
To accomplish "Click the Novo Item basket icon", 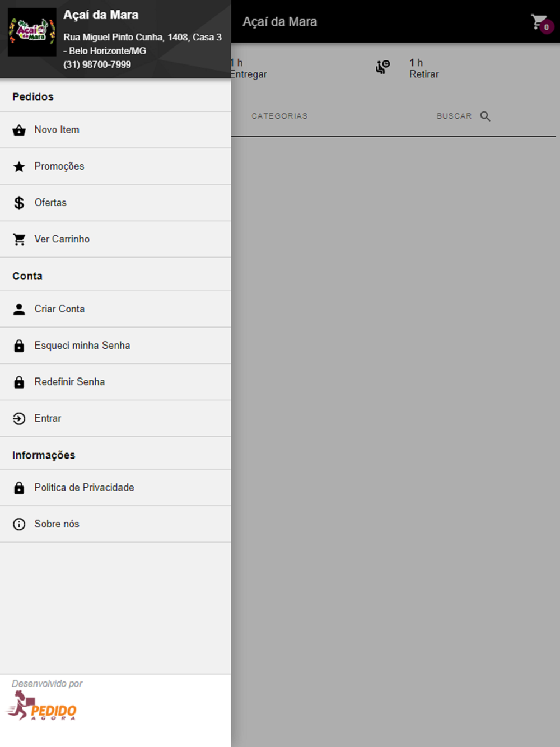I will pos(19,130).
